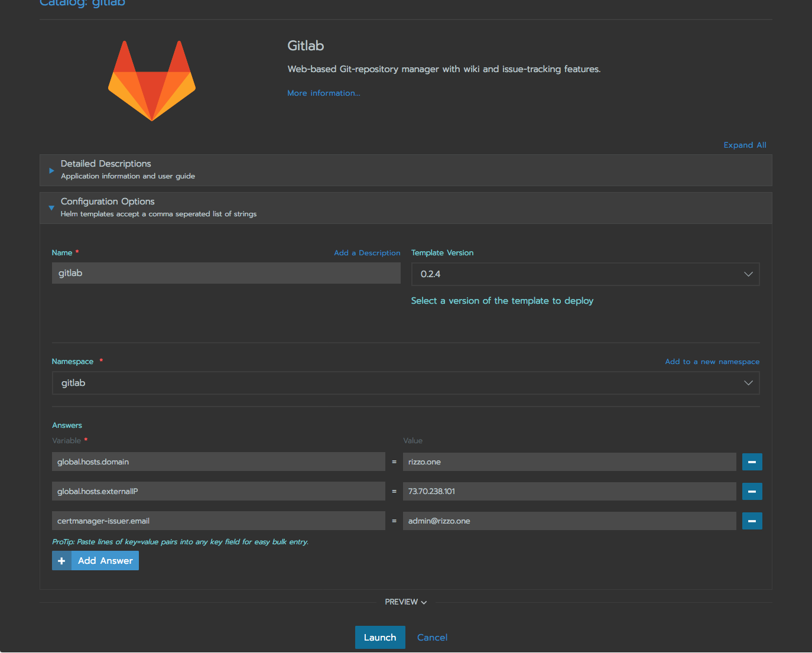Click the 73.70.238.101 value field
The height and width of the screenshot is (653, 812).
570,491
